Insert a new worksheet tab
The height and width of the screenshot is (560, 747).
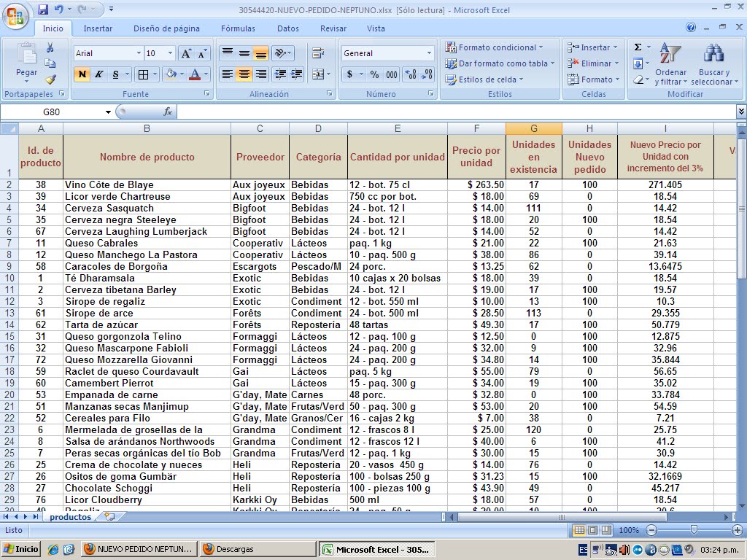[x=109, y=517]
